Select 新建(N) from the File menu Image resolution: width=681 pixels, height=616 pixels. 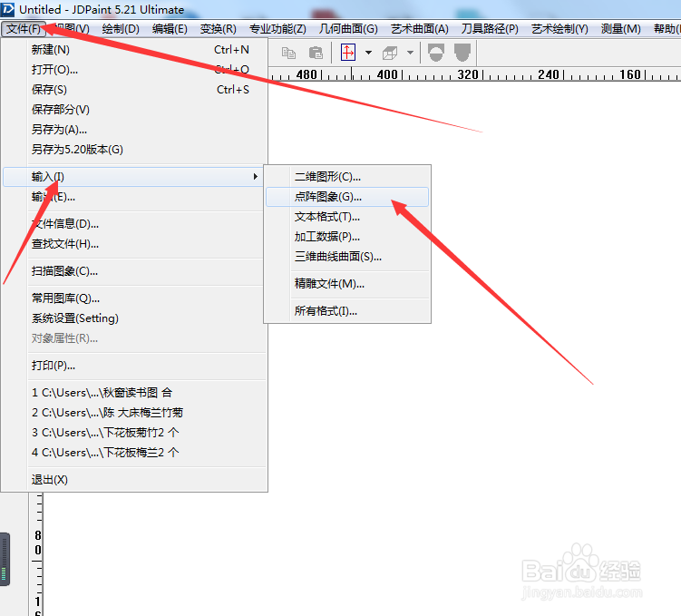click(x=134, y=50)
